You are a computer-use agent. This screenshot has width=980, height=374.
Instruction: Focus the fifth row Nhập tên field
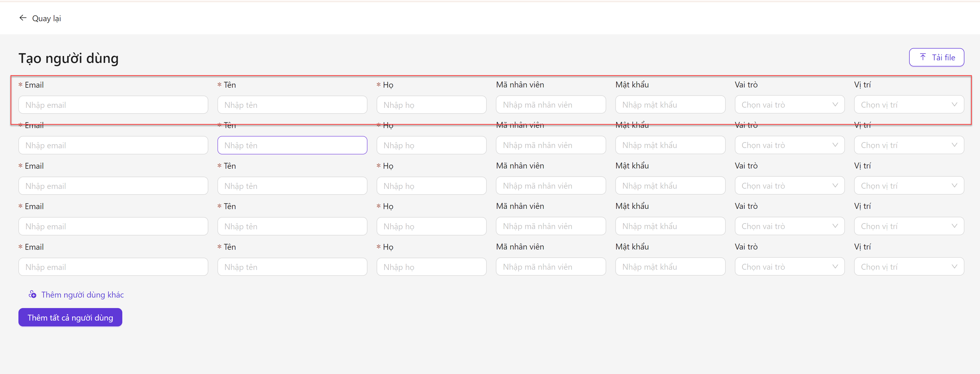point(292,266)
